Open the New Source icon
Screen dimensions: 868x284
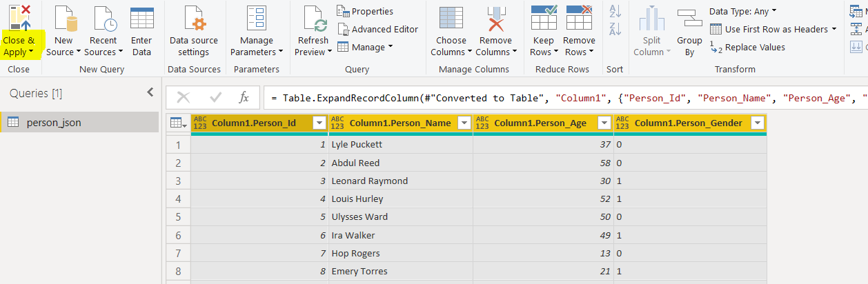(63, 19)
